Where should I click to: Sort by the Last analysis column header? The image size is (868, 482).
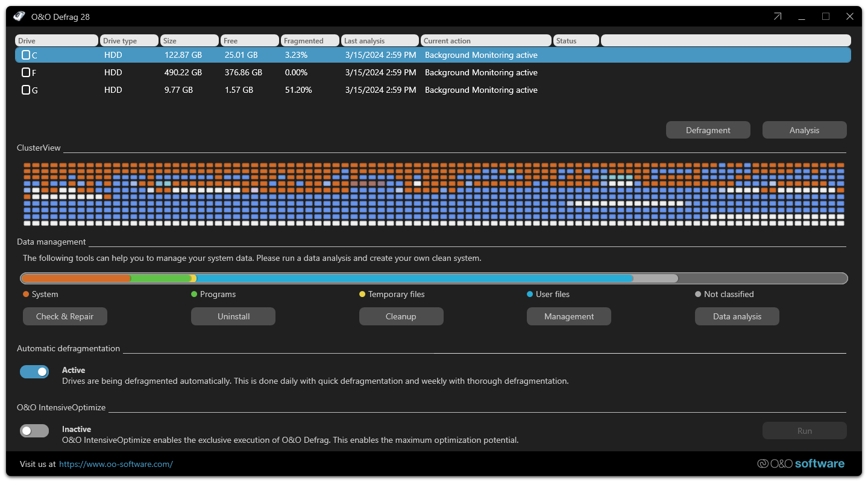[380, 40]
